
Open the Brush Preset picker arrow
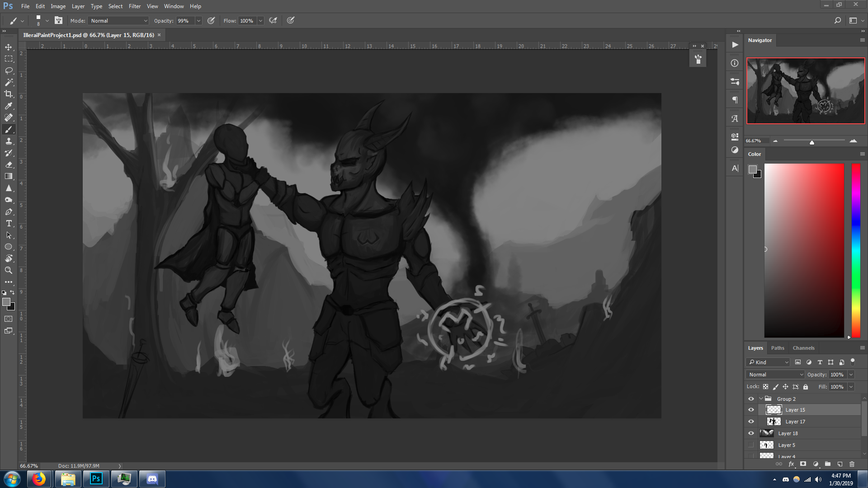point(47,20)
